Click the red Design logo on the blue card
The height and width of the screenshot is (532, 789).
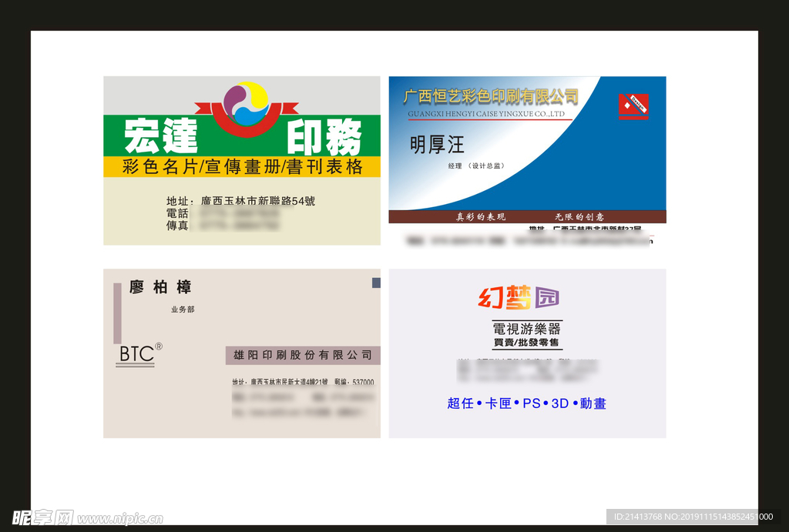[633, 106]
